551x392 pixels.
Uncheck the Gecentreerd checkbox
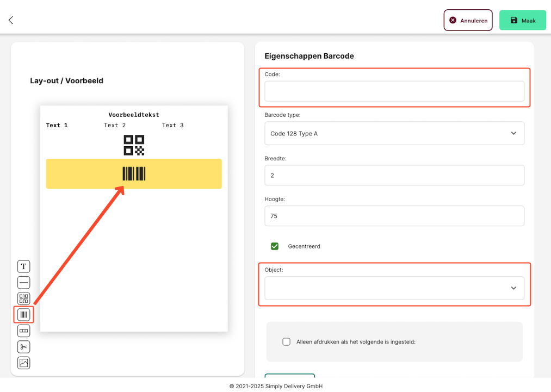pyautogui.click(x=275, y=246)
